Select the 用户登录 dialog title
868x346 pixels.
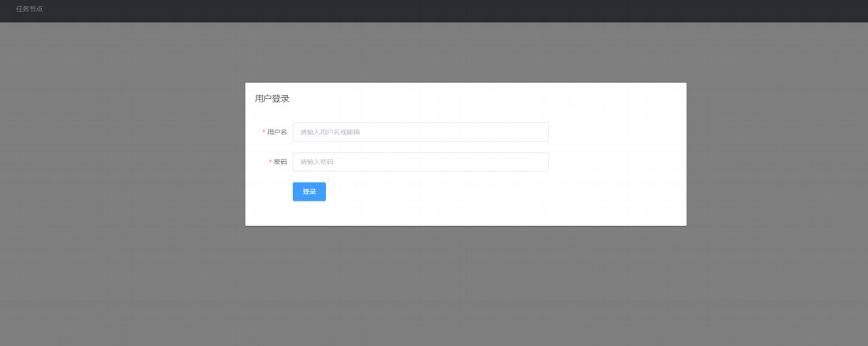pyautogui.click(x=271, y=99)
